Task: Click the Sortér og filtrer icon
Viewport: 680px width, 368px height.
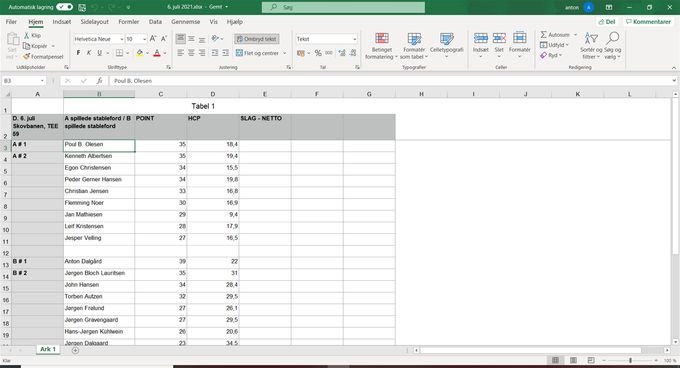Action: [x=591, y=38]
